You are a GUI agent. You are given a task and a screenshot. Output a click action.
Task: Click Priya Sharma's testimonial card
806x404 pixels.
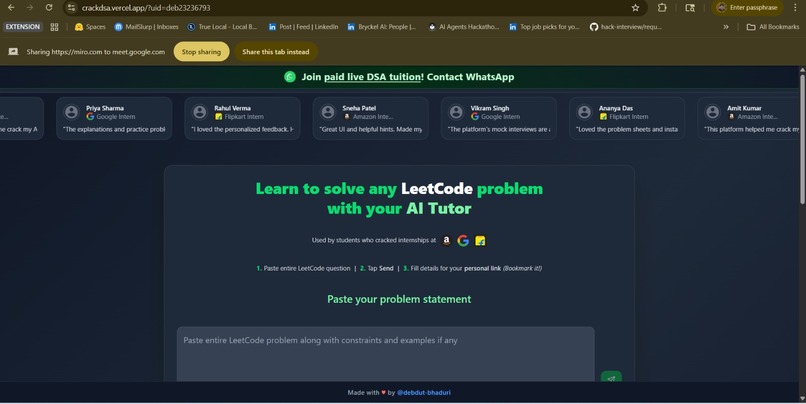click(x=114, y=118)
